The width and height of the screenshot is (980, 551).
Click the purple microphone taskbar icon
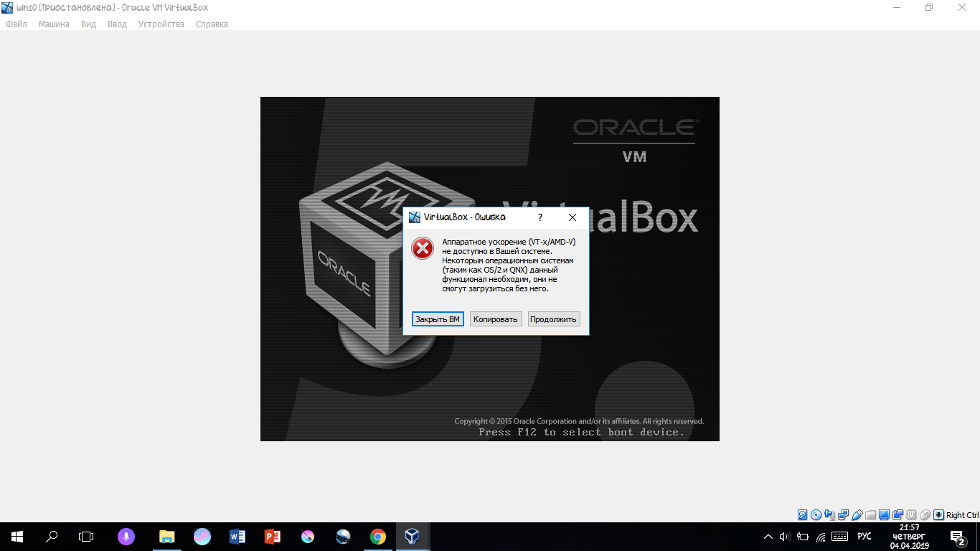point(126,537)
